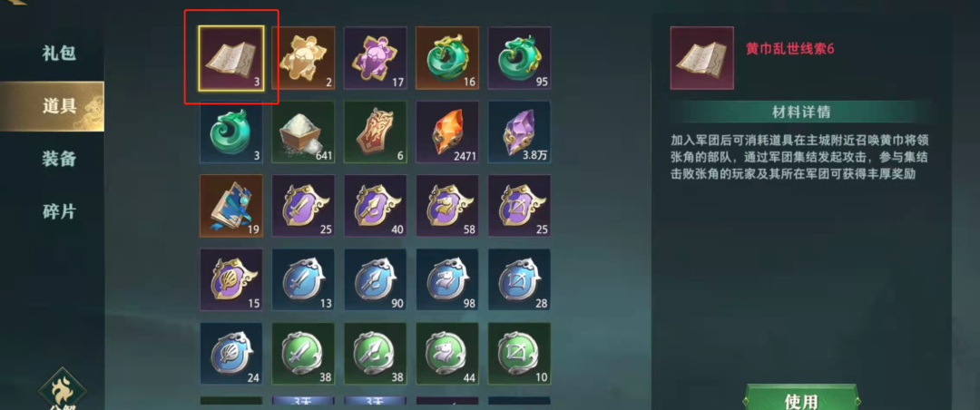Select the blue book item with count 19
980x410 pixels.
pos(231,206)
